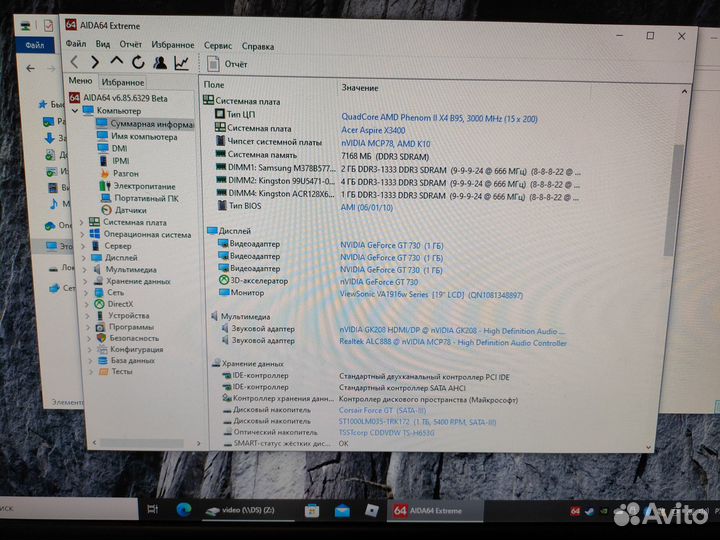The width and height of the screenshot is (720, 540).
Task: Collapse the Компьютер tree node
Action: [75, 111]
